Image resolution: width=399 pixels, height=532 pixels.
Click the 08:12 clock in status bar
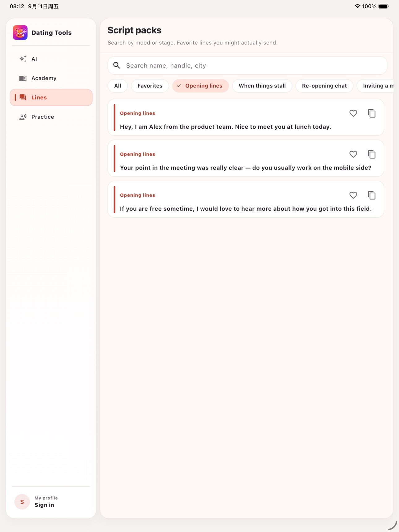point(17,6)
